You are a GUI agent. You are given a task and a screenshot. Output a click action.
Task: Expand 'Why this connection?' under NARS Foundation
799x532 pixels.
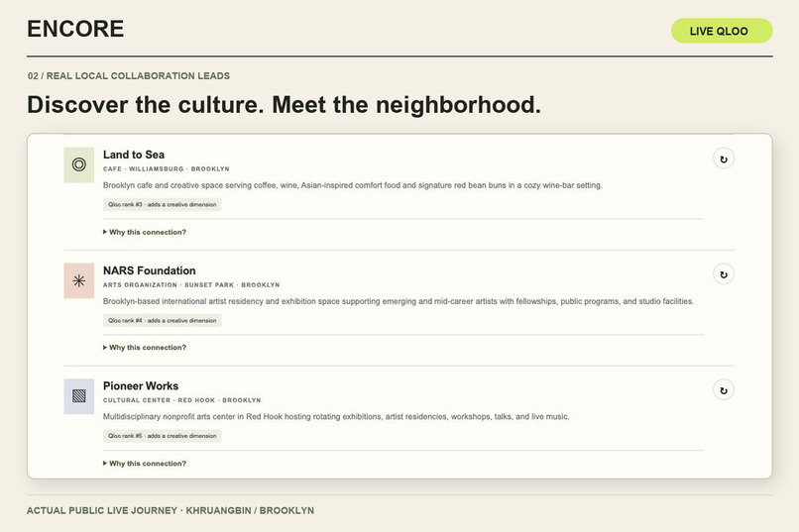click(x=145, y=348)
